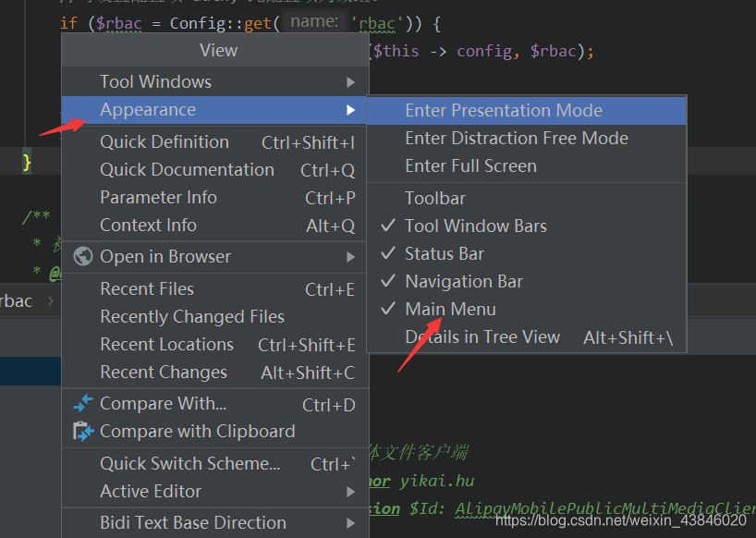
Task: Expand the Active Editor submenu arrow
Action: (351, 492)
